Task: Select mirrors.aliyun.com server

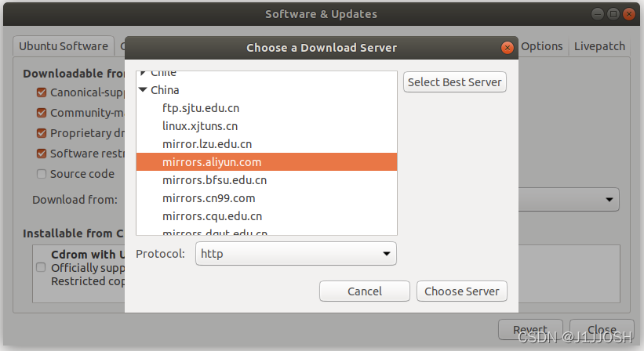Action: click(x=267, y=162)
